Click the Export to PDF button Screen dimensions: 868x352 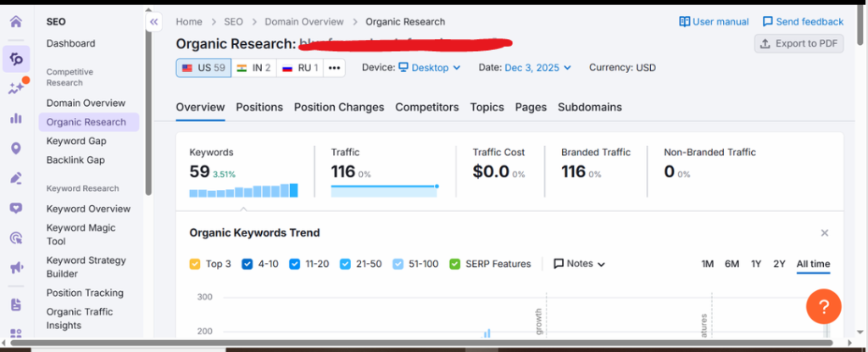click(798, 43)
